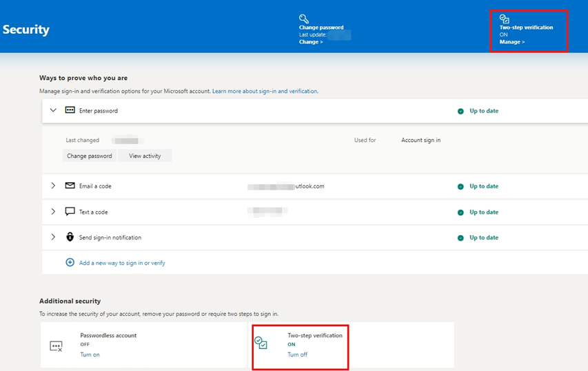Click green check icon in Send sign-in notification row
The height and width of the screenshot is (371, 588).
coord(460,238)
